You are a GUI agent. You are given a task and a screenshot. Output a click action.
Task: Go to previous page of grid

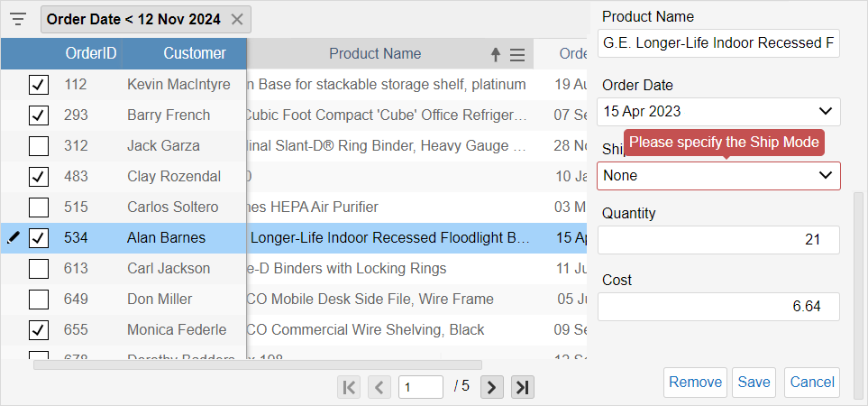(379, 387)
